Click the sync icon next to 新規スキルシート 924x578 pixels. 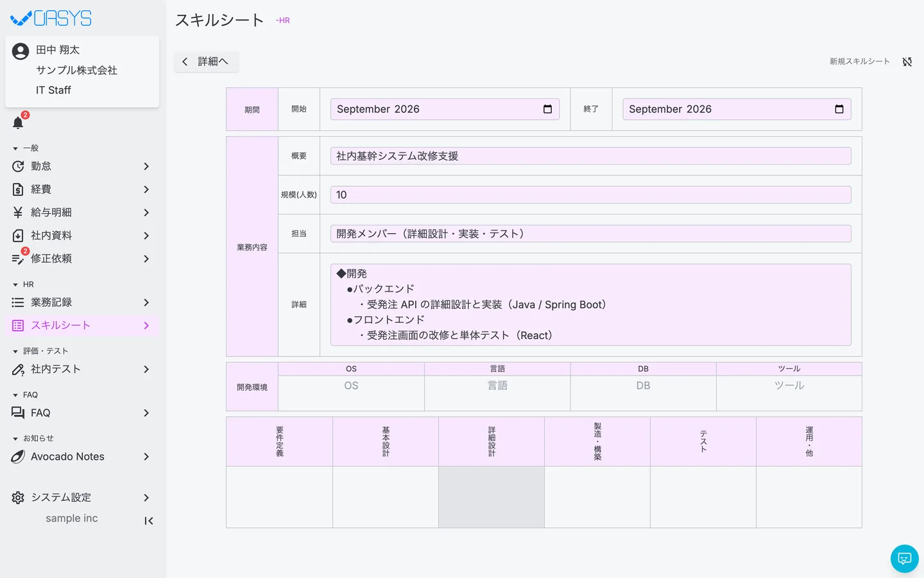pos(907,62)
